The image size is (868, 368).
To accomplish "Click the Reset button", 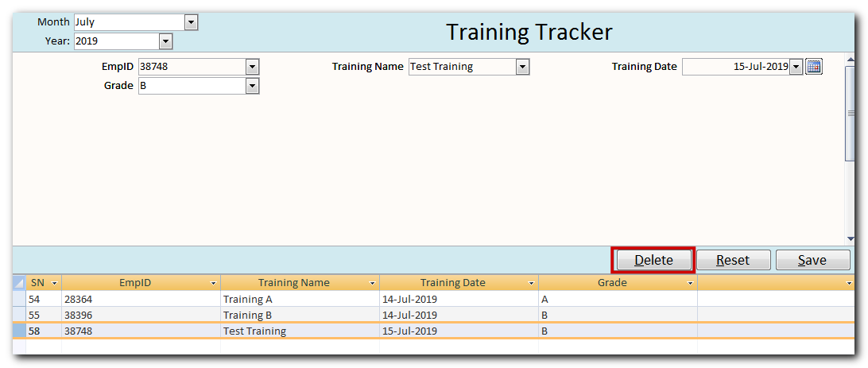I will 733,260.
